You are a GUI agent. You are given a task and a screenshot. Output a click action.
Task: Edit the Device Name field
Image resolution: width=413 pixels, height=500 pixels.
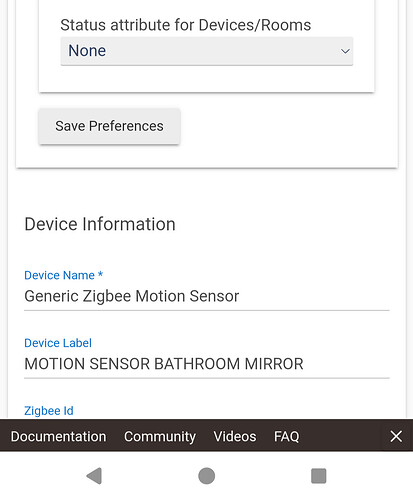[207, 296]
